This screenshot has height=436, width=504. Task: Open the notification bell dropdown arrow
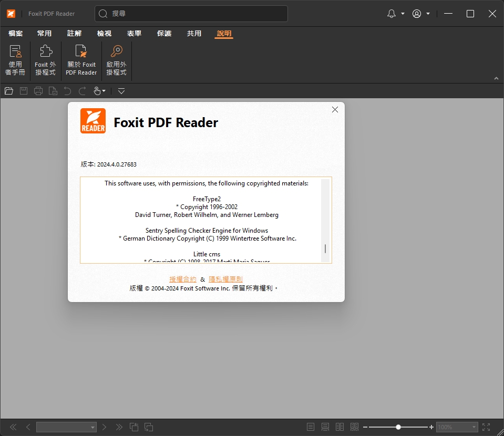click(403, 14)
